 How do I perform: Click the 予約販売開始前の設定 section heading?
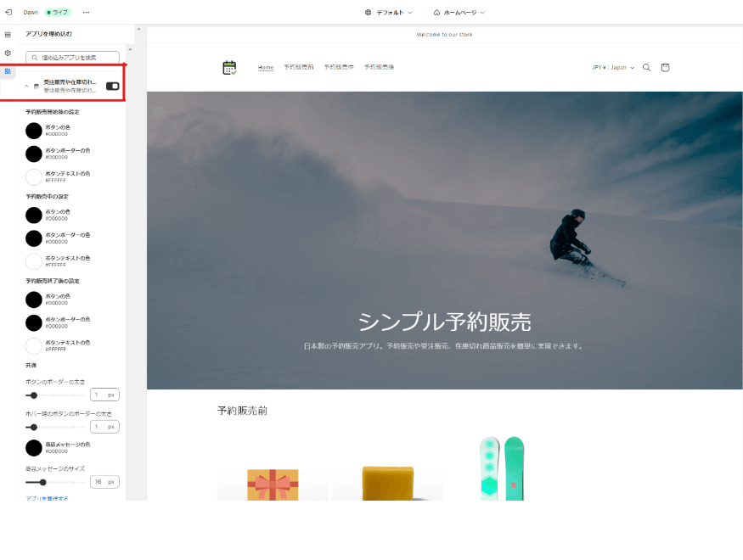(53, 112)
